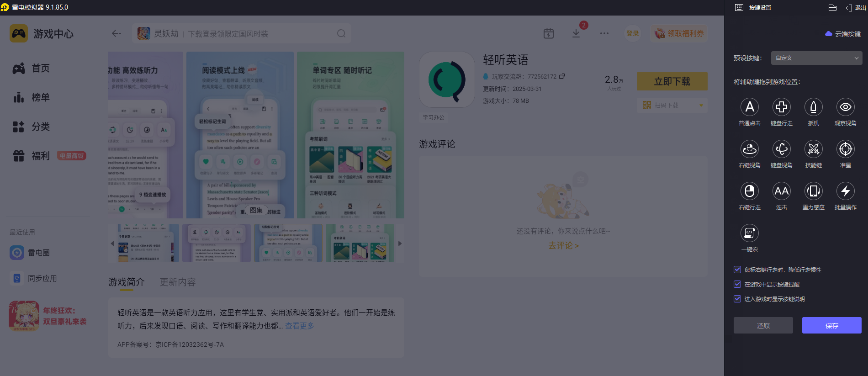Click the 保存 save button
Screen dimensions: 868x376
[831, 325]
